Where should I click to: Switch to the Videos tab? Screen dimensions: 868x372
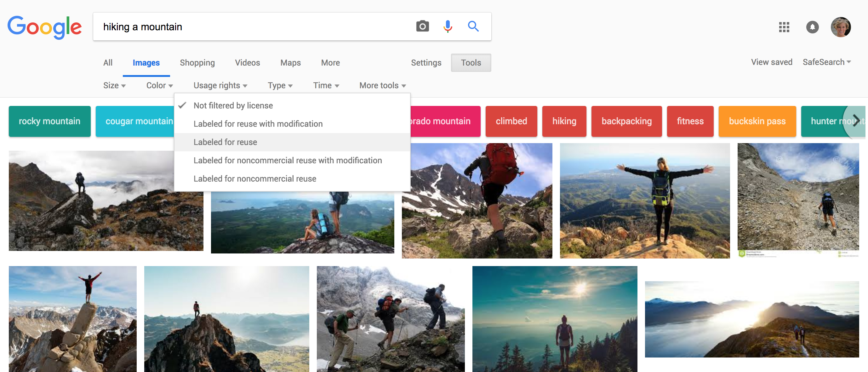click(247, 63)
